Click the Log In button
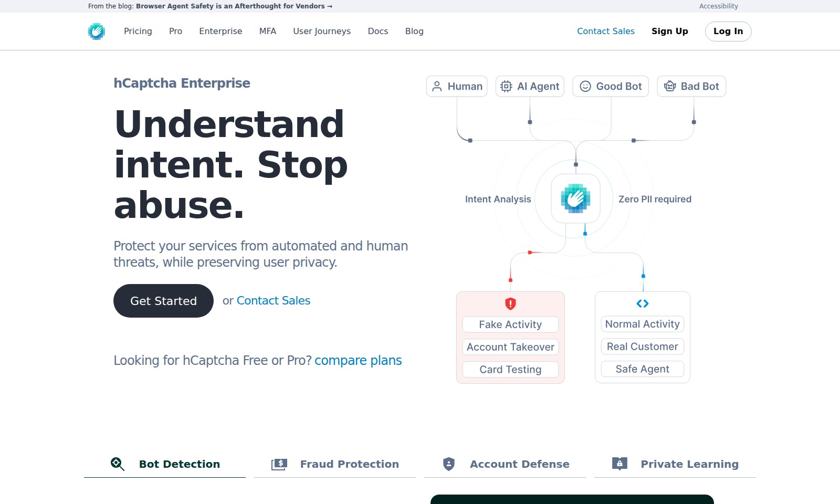The height and width of the screenshot is (504, 840). coord(728,31)
